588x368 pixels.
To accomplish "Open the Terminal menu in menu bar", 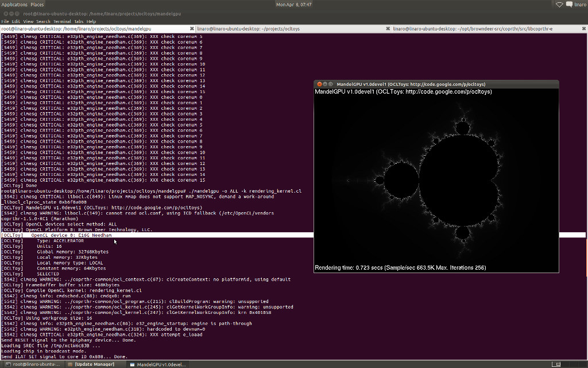I will coord(62,21).
